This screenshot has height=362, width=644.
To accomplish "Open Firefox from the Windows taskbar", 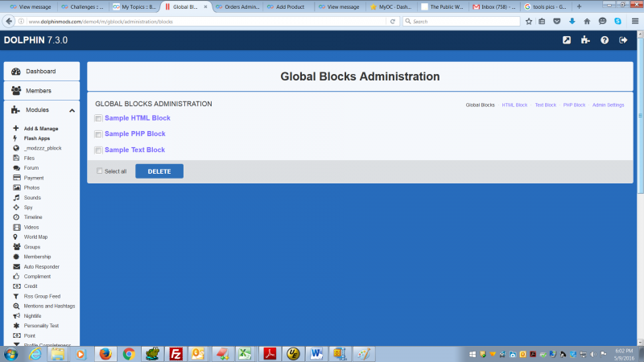I will 105,354.
